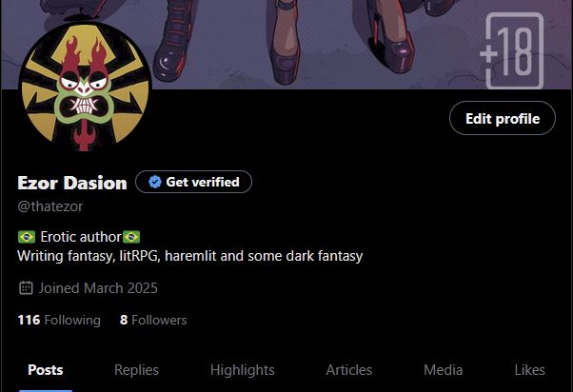Image resolution: width=573 pixels, height=392 pixels.
Task: Open the profile header banner image
Action: (286, 44)
